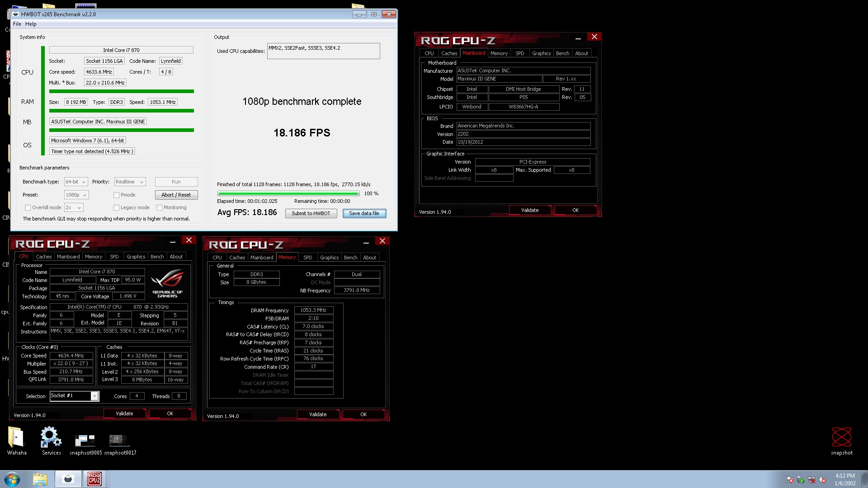Open muted volume speaker tray icon
Screen dimensions: 868x488
pos(822,480)
